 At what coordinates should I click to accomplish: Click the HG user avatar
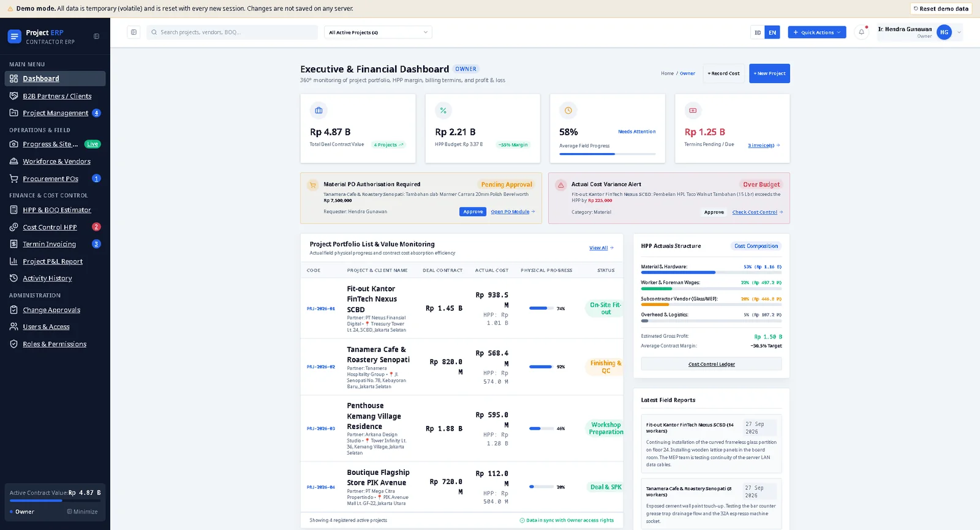coord(944,32)
